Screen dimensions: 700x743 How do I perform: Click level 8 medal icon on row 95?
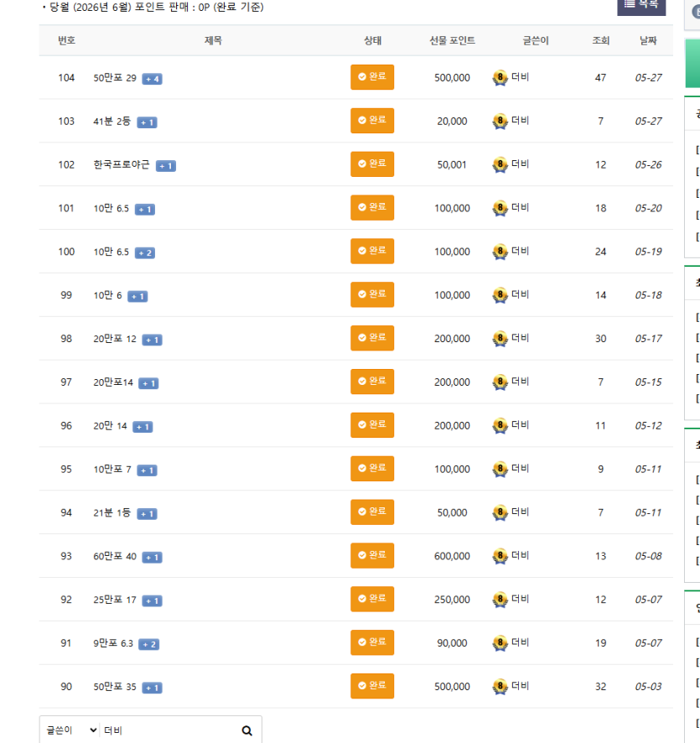[500, 469]
